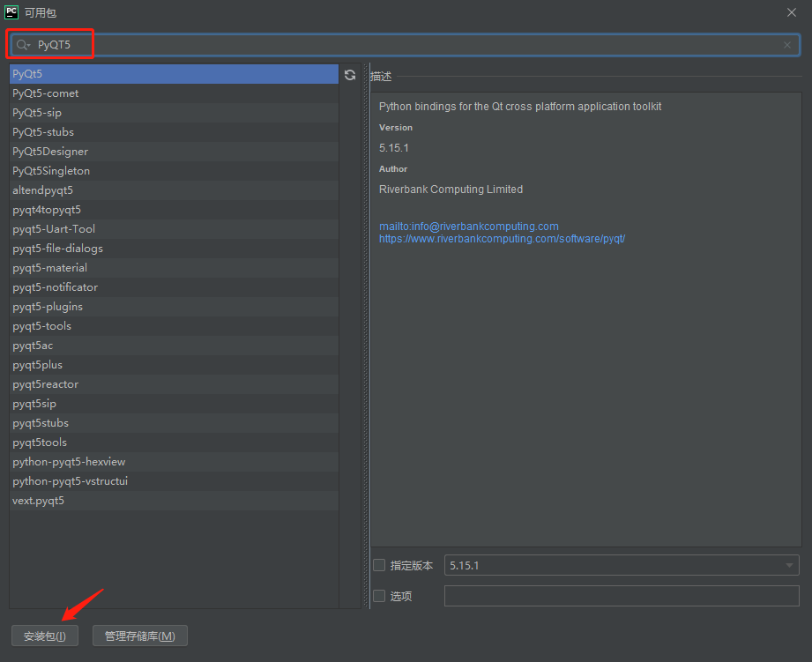812x662 pixels.
Task: Enable the 指定版本 checkbox
Action: point(379,565)
